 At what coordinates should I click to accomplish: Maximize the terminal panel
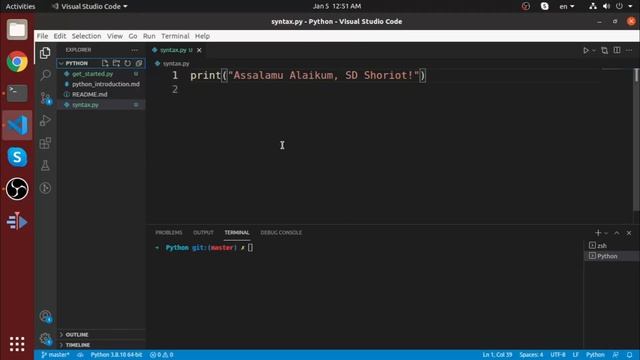click(617, 233)
